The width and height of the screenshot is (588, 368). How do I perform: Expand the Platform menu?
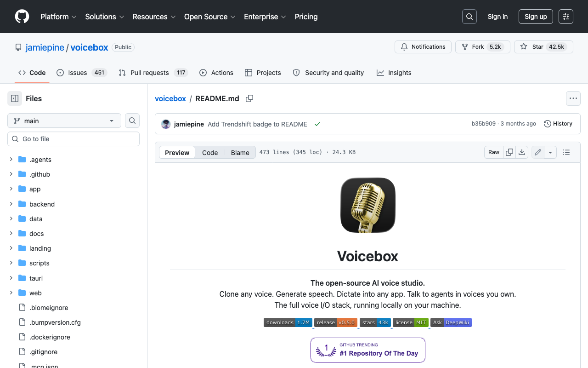[58, 17]
